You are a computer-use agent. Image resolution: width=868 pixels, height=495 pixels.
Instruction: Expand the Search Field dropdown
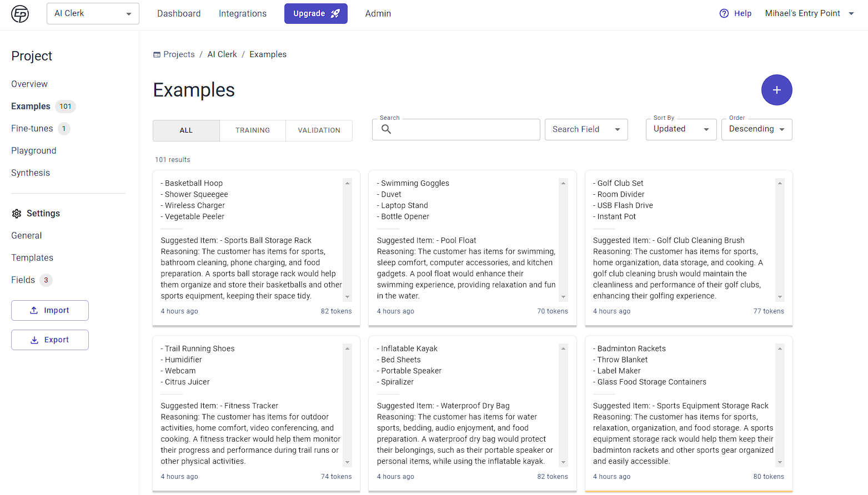pos(586,129)
